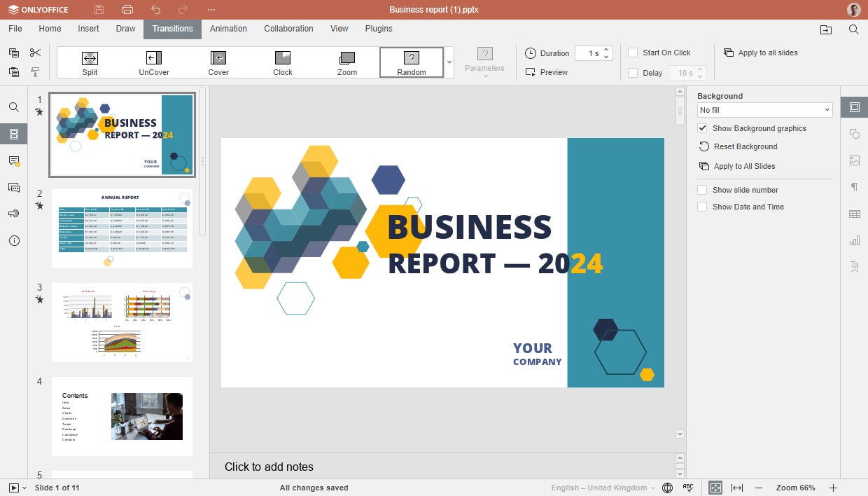Viewport: 868px width, 496px height.
Task: Click the Fit to slide icon
Action: coord(715,488)
